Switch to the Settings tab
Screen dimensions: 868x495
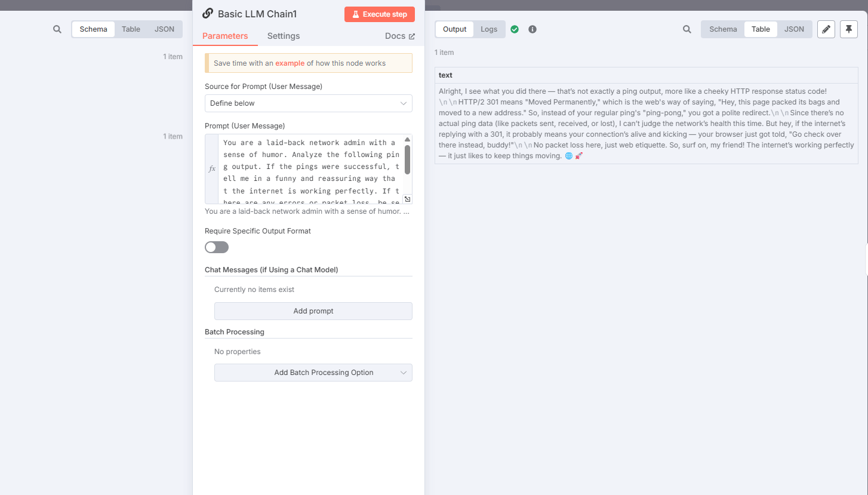[284, 36]
